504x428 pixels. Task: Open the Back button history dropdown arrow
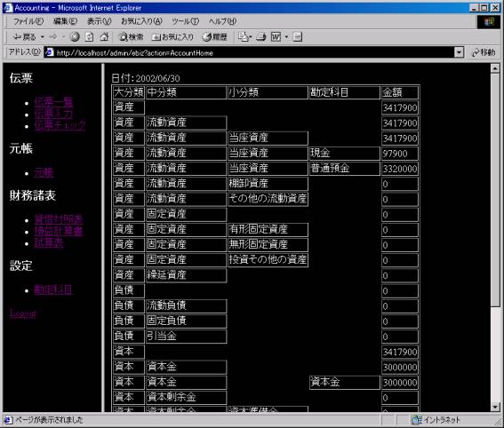(x=43, y=37)
